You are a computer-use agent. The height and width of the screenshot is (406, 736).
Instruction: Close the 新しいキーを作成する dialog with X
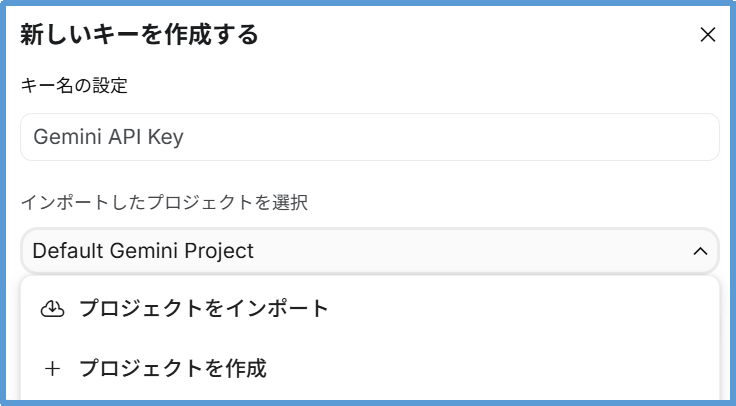[708, 35]
